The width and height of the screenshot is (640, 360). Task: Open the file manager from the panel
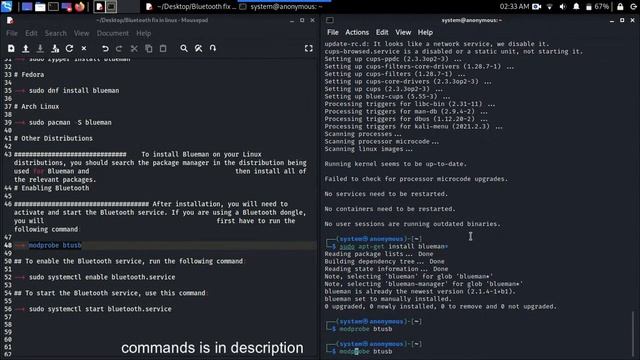click(40, 7)
